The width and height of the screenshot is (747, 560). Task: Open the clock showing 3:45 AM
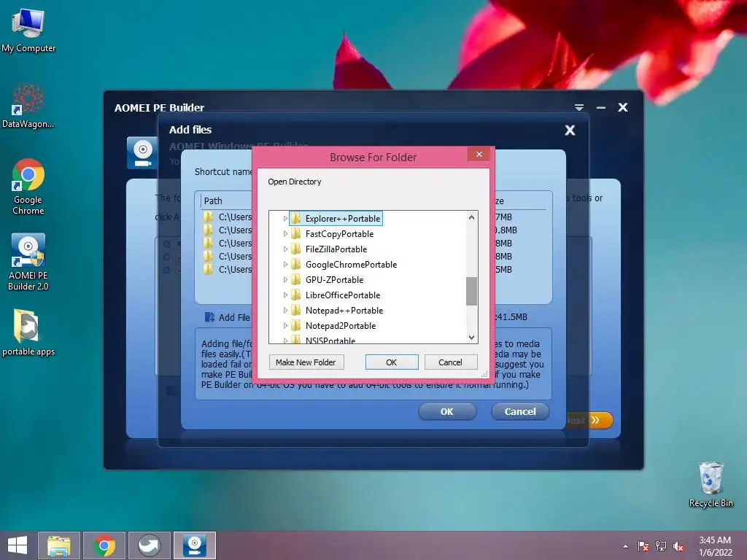[715, 546]
